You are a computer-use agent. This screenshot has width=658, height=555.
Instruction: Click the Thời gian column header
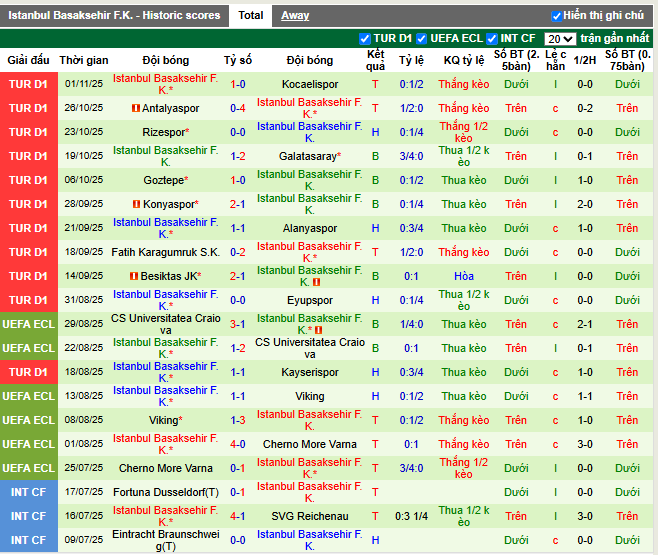84,60
